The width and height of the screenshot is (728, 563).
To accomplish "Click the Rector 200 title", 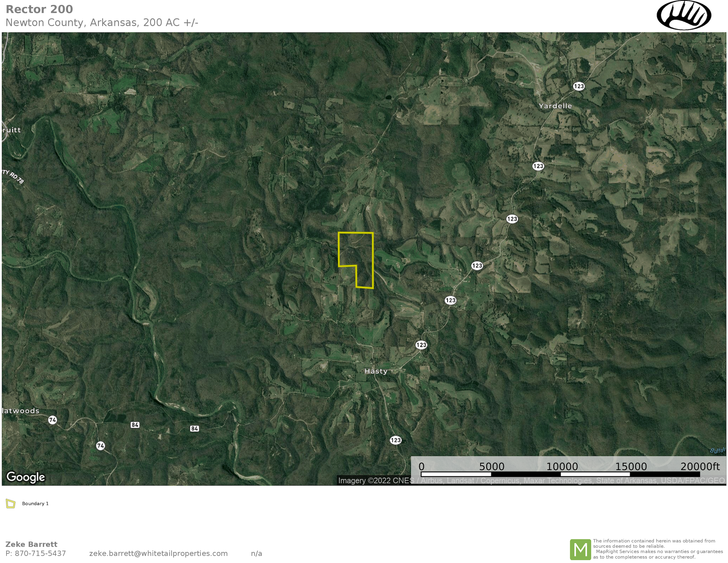I will (x=39, y=9).
